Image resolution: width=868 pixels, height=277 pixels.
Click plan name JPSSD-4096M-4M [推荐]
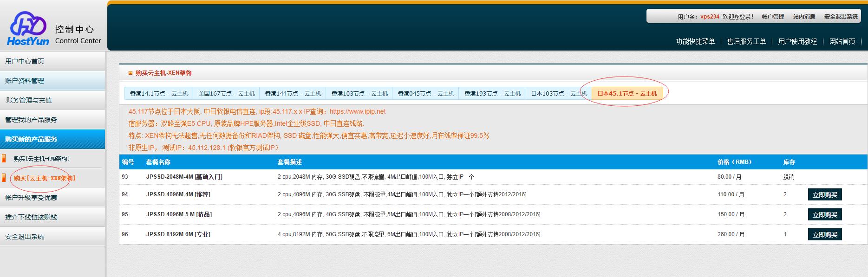coord(178,194)
